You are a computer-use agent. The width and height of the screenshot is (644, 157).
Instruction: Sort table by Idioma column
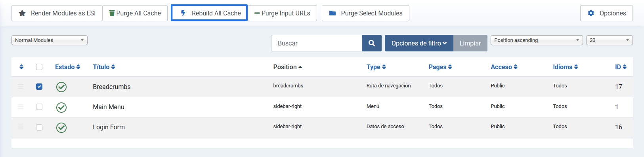click(566, 67)
